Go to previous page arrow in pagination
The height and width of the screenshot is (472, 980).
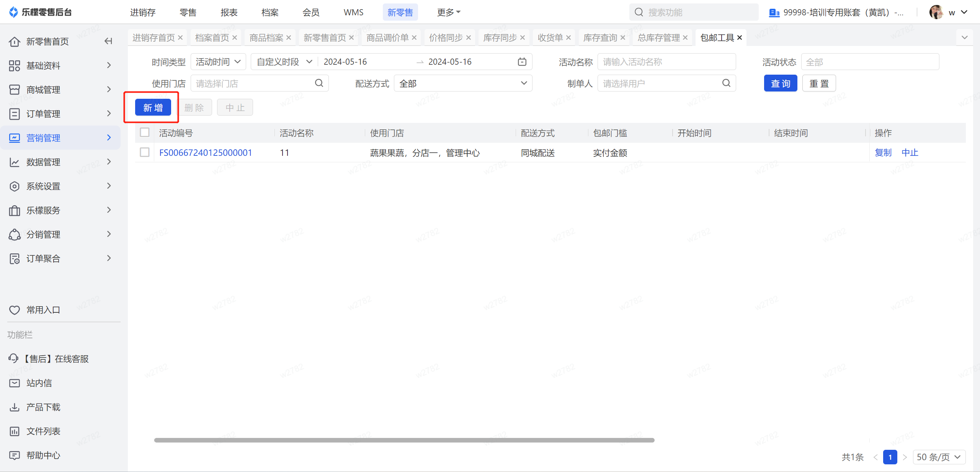(875, 457)
